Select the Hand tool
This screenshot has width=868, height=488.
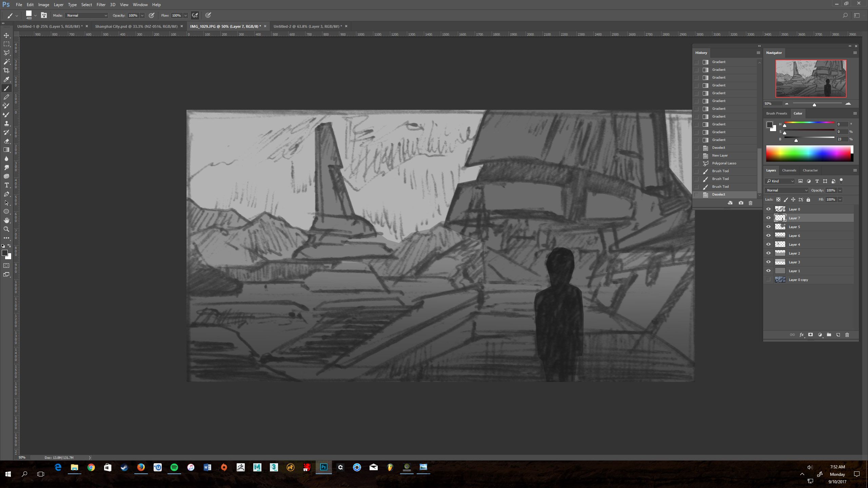6,220
